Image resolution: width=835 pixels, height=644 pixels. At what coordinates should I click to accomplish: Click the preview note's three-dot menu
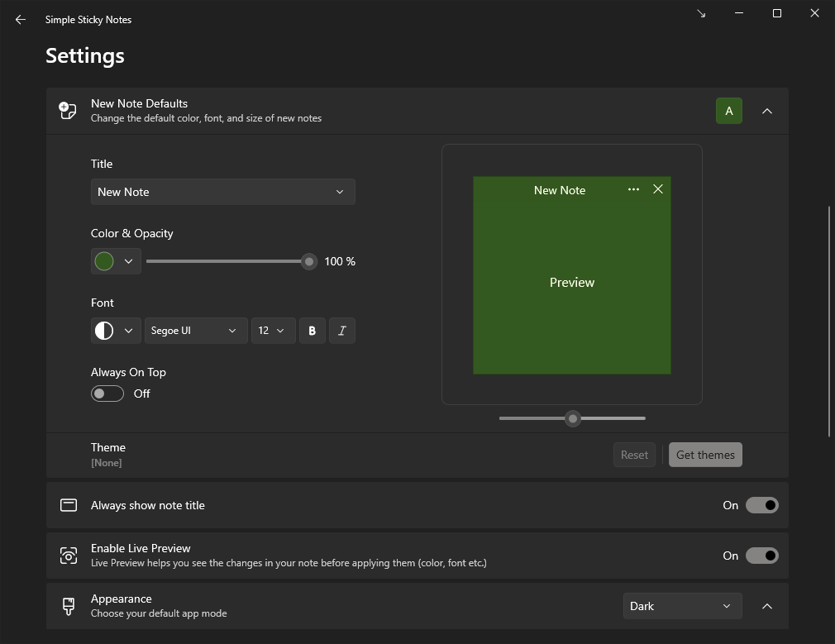pyautogui.click(x=633, y=189)
